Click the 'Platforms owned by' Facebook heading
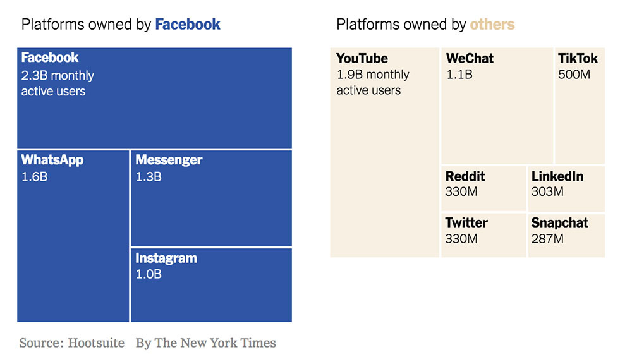The height and width of the screenshot is (364, 632). (x=121, y=25)
